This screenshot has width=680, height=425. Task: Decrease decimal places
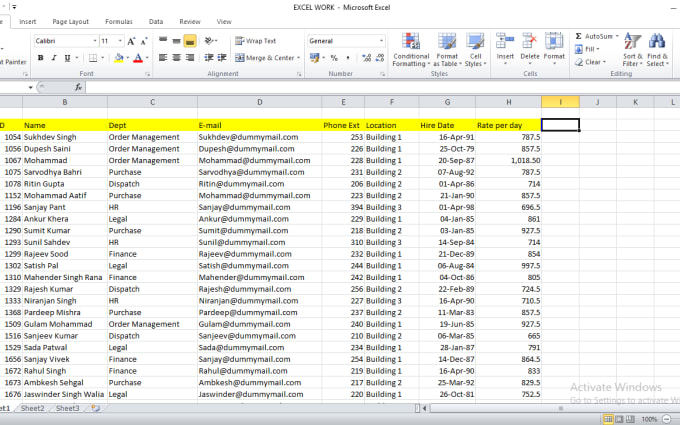380,58
